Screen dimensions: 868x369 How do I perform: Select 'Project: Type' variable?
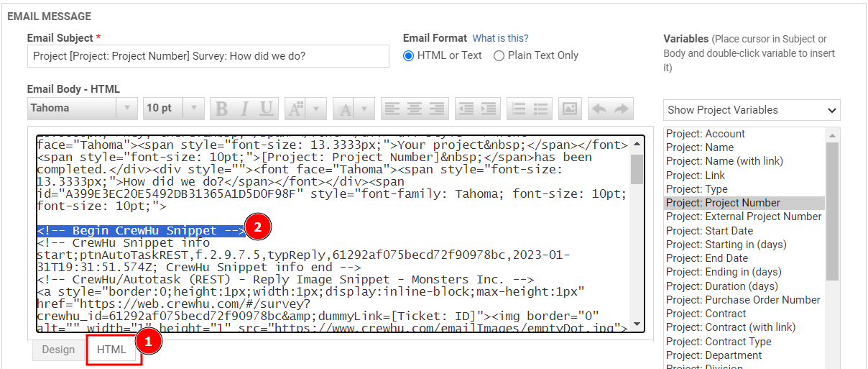(697, 189)
